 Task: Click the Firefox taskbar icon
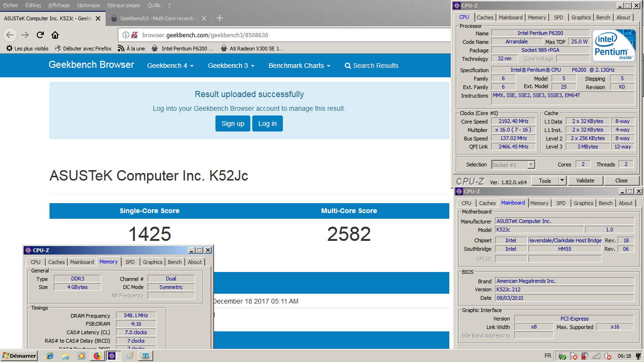click(x=97, y=356)
